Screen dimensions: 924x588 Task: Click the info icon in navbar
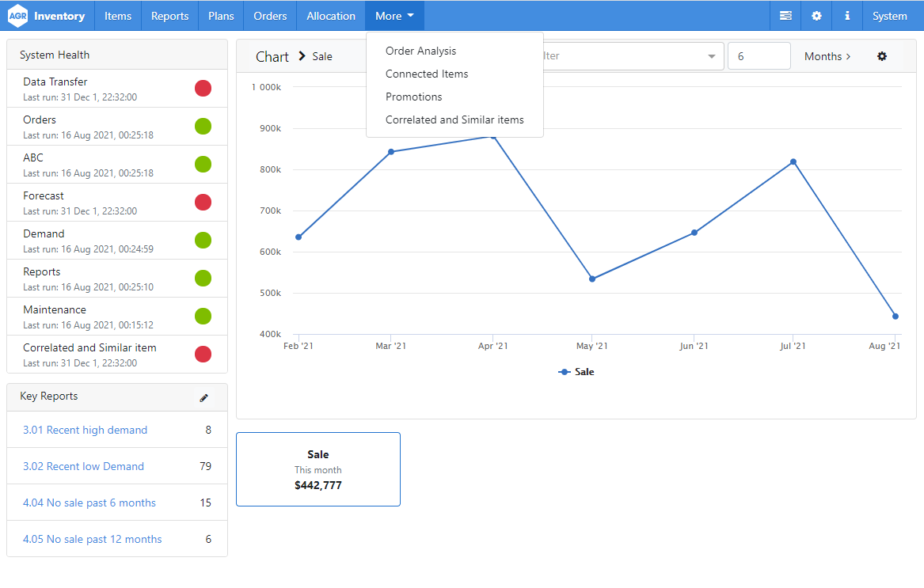click(x=847, y=16)
